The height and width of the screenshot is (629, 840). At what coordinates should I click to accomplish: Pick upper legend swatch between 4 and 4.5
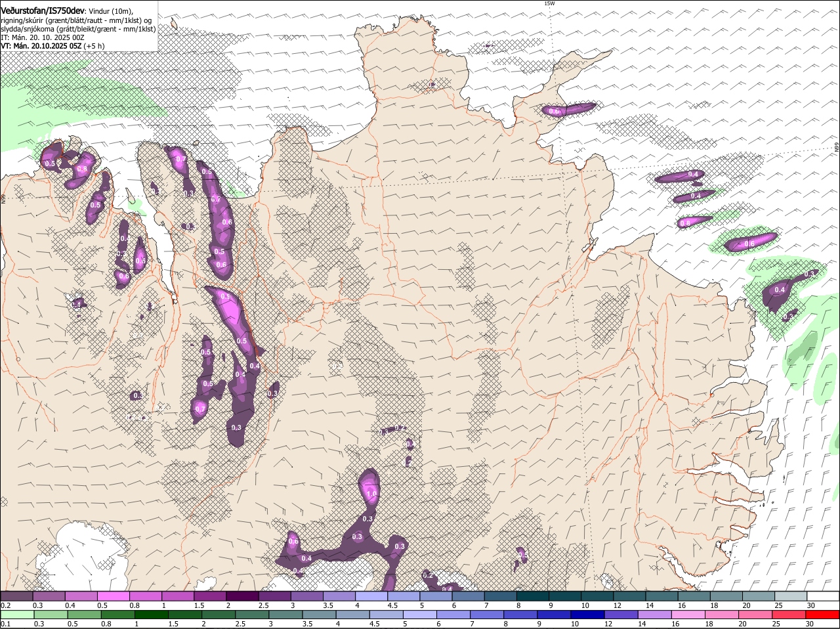371,596
